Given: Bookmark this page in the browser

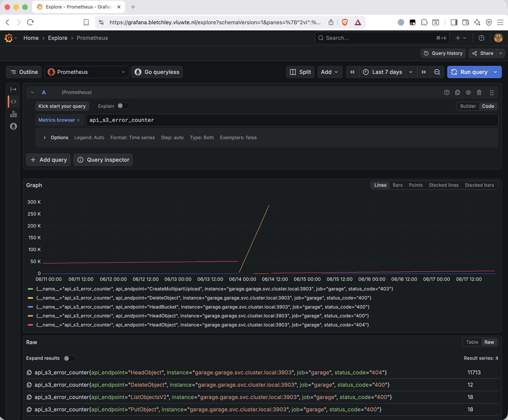Looking at the screenshot, I should tap(86, 23).
